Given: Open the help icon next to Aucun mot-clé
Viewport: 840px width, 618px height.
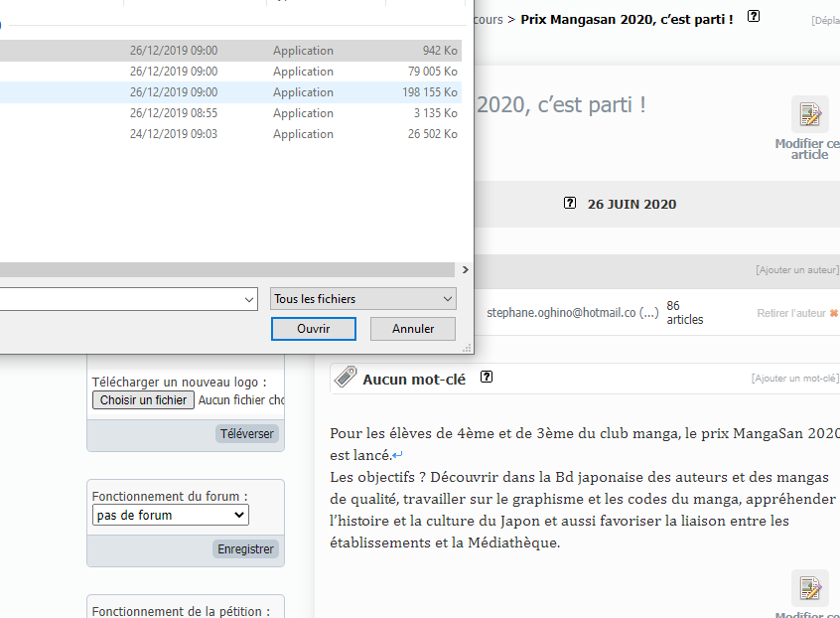Looking at the screenshot, I should [487, 377].
